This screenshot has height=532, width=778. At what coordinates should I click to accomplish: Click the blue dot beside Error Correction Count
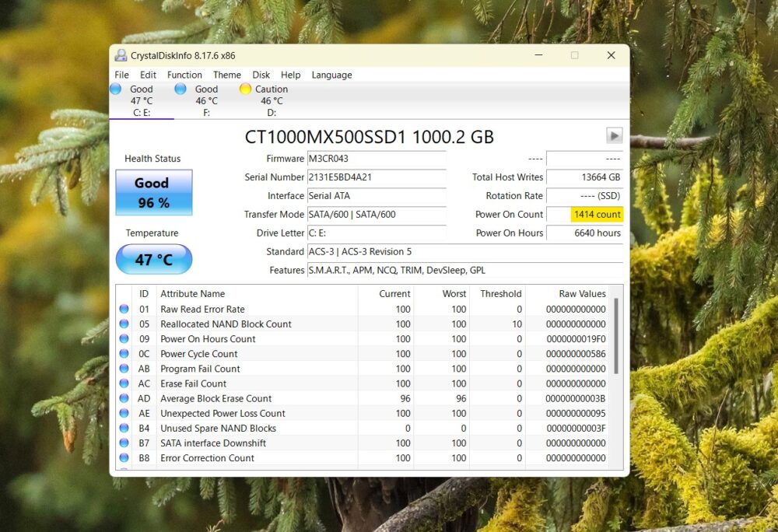[124, 458]
